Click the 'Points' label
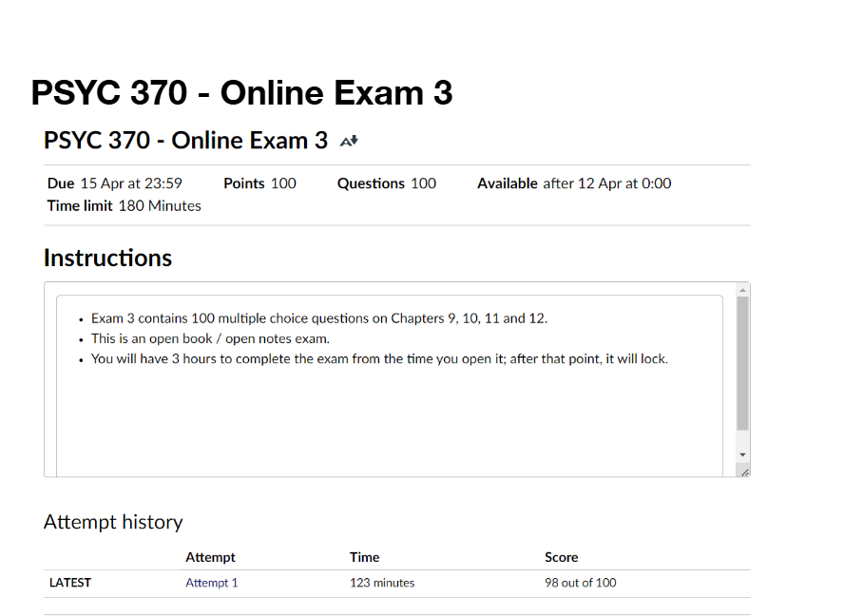844x616 pixels. coord(244,183)
